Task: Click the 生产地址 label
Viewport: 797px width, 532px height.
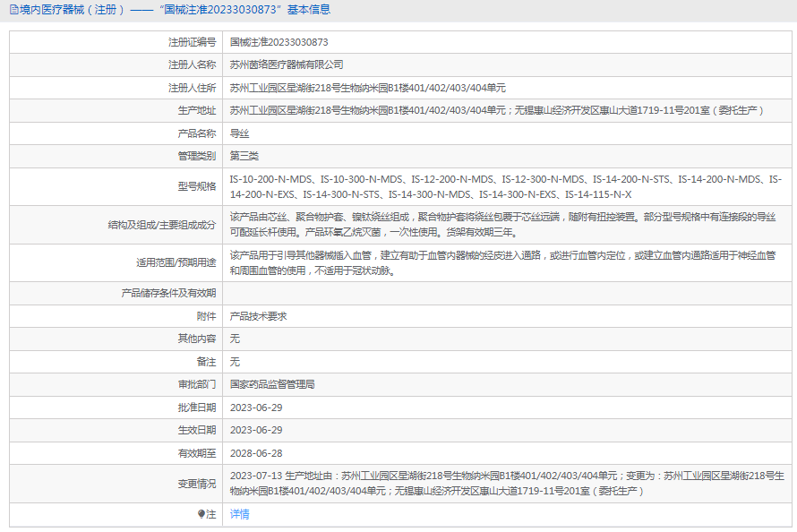Action: [197, 111]
